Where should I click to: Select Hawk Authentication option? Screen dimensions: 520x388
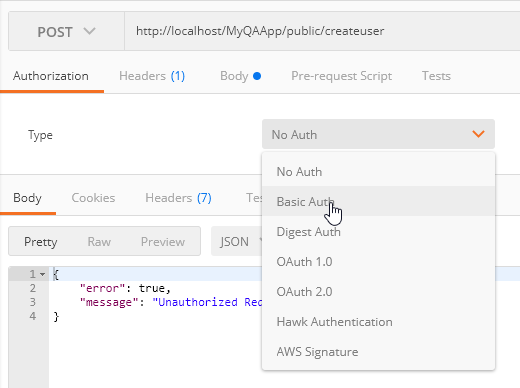tap(379, 321)
